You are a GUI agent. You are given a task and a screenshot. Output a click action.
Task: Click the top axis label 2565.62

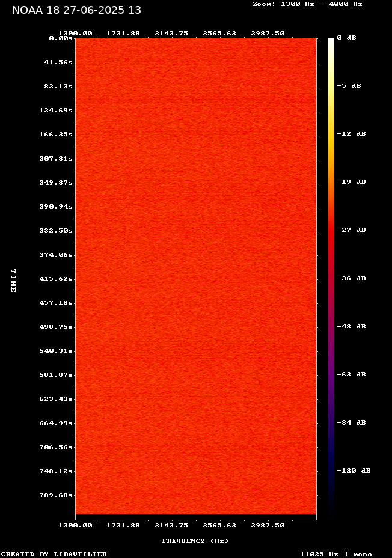pyautogui.click(x=219, y=34)
